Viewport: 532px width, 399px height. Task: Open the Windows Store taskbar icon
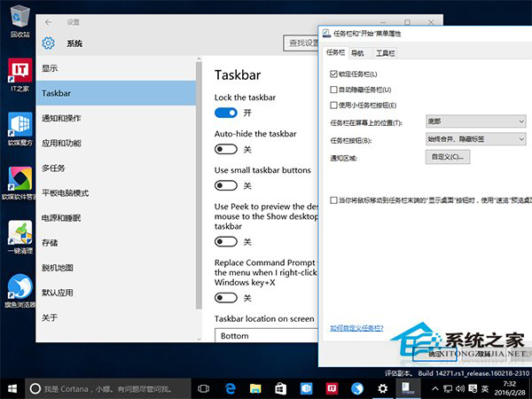tap(280, 388)
